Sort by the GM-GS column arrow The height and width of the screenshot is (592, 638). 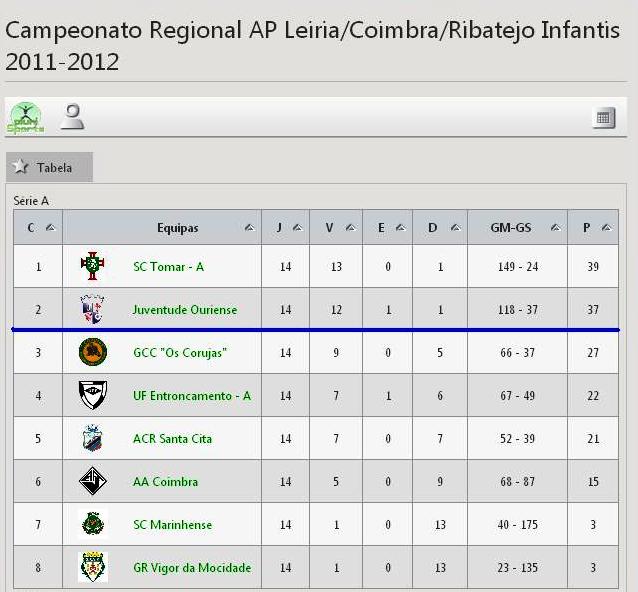coord(555,227)
